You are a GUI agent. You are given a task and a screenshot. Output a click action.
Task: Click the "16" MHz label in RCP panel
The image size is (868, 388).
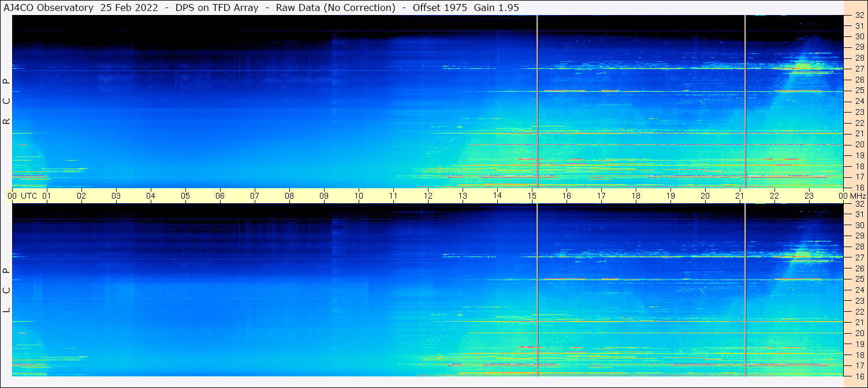click(859, 188)
